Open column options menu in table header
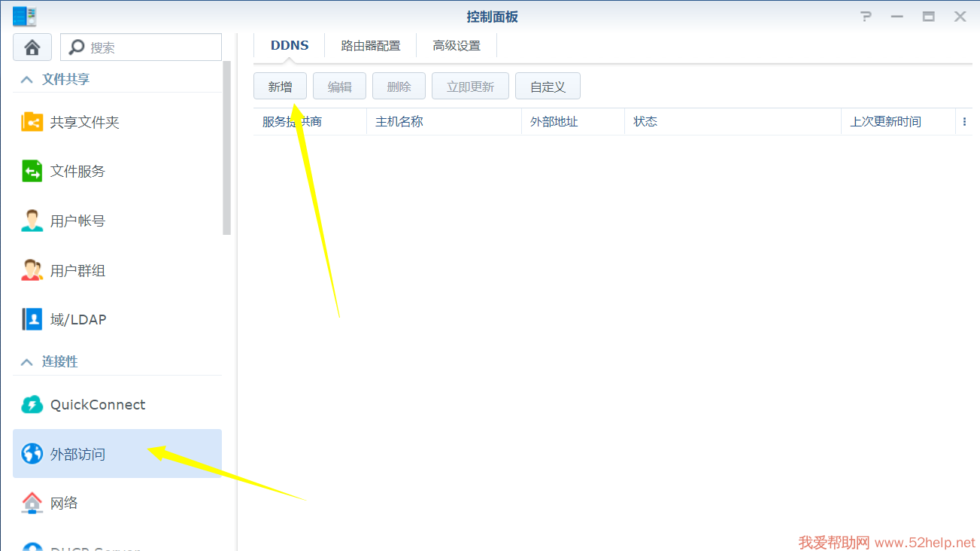The width and height of the screenshot is (980, 551). coord(964,122)
